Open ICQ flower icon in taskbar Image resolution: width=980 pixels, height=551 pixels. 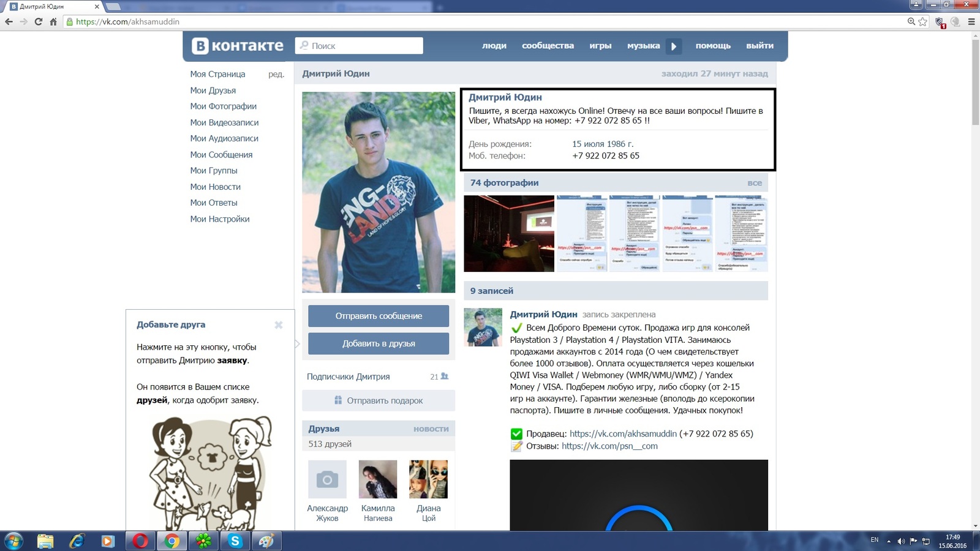coord(203,541)
